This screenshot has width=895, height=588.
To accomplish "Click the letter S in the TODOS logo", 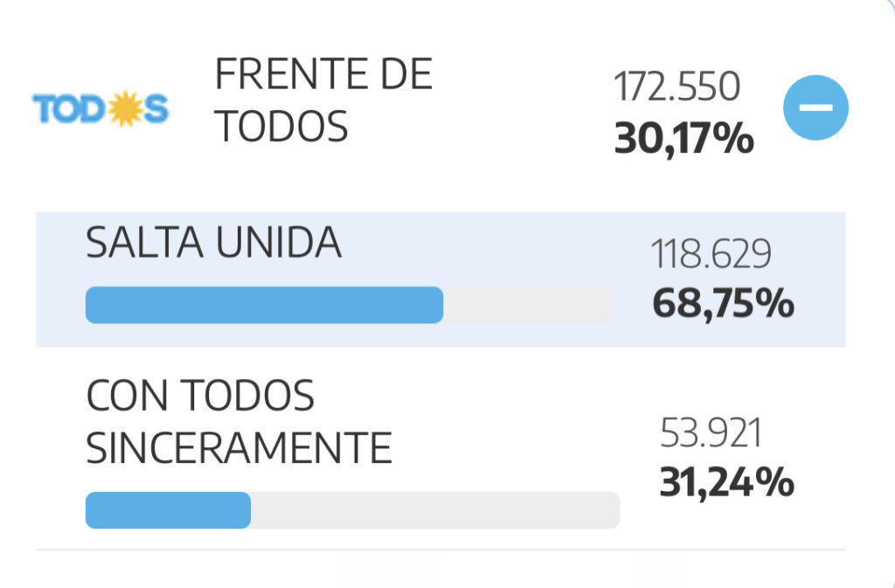I will click(156, 110).
